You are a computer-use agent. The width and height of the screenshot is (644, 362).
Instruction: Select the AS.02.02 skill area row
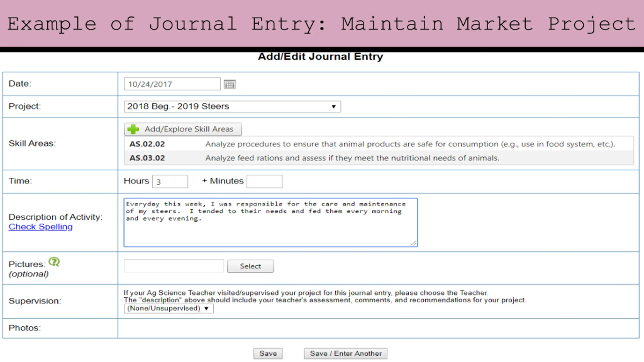pyautogui.click(x=379, y=144)
